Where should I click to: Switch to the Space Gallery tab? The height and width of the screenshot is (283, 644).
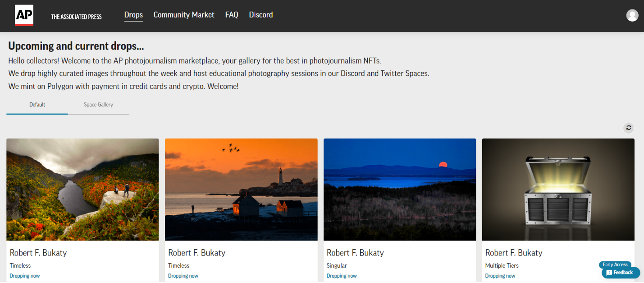click(98, 105)
